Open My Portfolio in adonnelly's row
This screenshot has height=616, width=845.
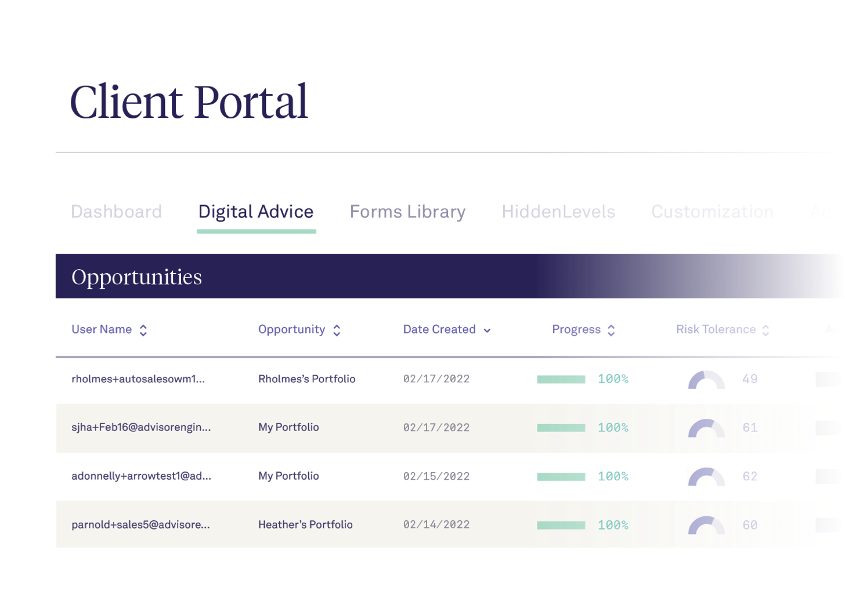288,476
